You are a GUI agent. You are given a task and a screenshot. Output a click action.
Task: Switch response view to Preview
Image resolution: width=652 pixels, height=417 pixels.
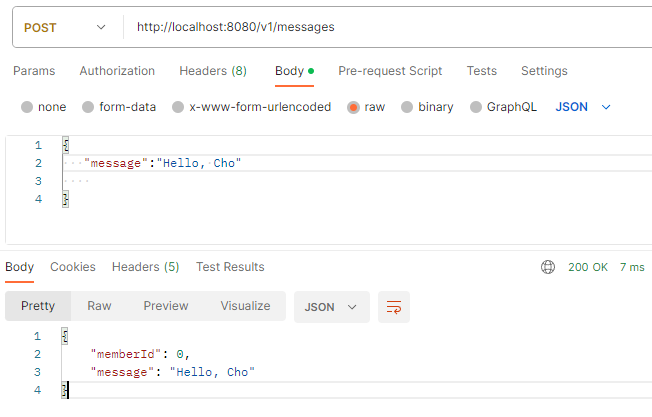pyautogui.click(x=165, y=306)
